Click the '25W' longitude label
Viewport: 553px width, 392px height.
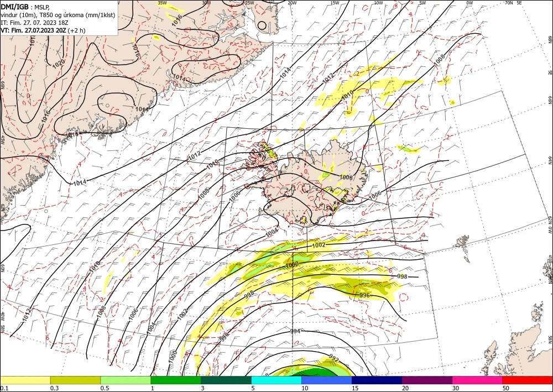click(249, 3)
